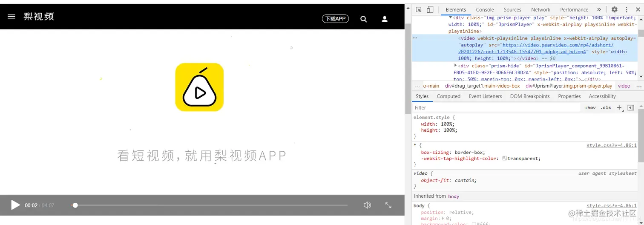Select o-main in the breadcrumb trail
The height and width of the screenshot is (225, 644).
coord(431,86)
